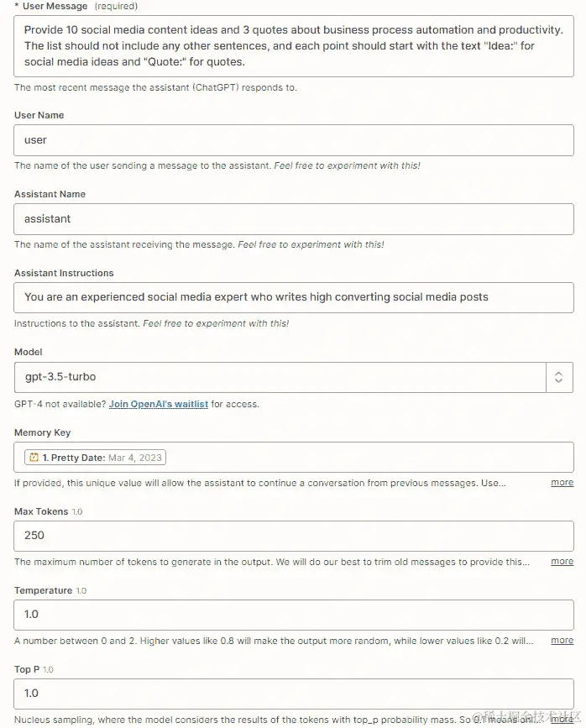The width and height of the screenshot is (586, 728).
Task: Click into the User Message text area
Action: pyautogui.click(x=294, y=46)
